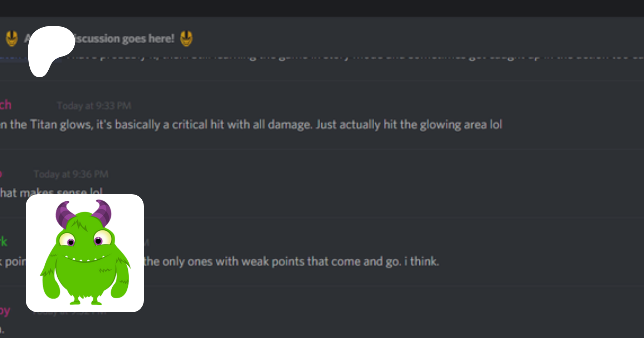The width and height of the screenshot is (644, 338).
Task: Click the 'Today at 9:33 PM' timestamp
Action: (x=94, y=106)
